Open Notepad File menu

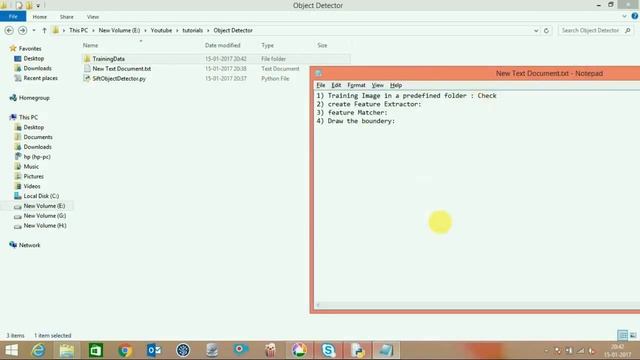pos(321,85)
